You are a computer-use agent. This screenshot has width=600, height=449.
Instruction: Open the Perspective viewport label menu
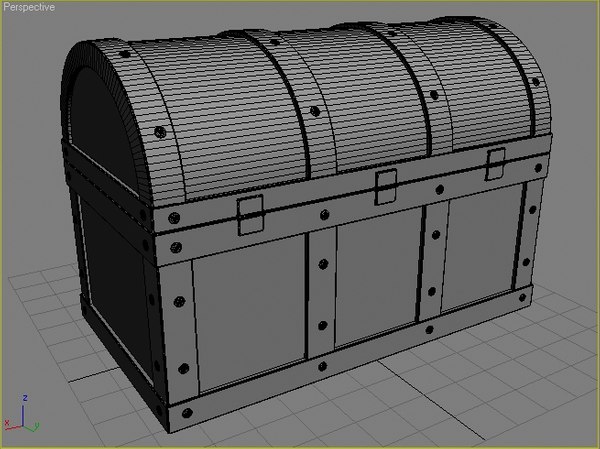tap(29, 7)
